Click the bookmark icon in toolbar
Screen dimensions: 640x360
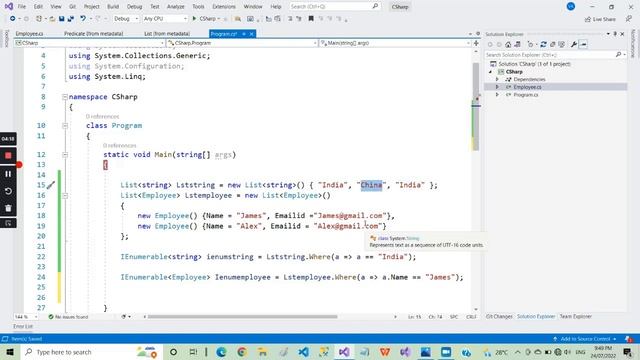point(311,19)
